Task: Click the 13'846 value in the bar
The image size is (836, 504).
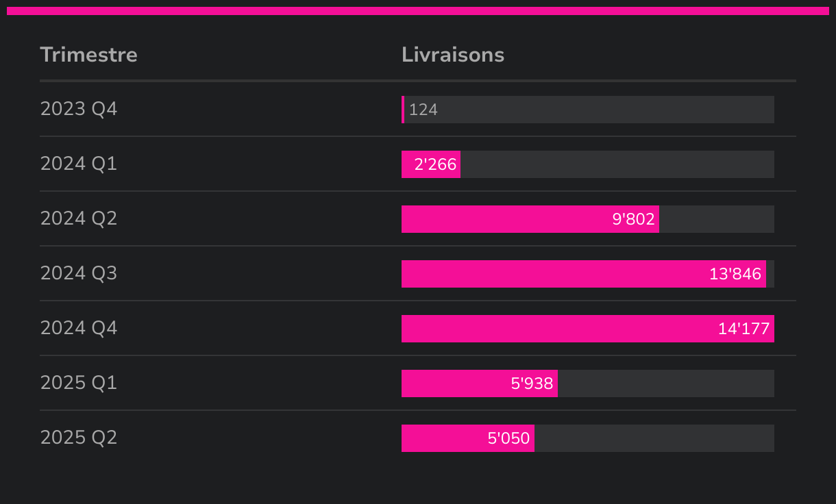Action: point(735,274)
